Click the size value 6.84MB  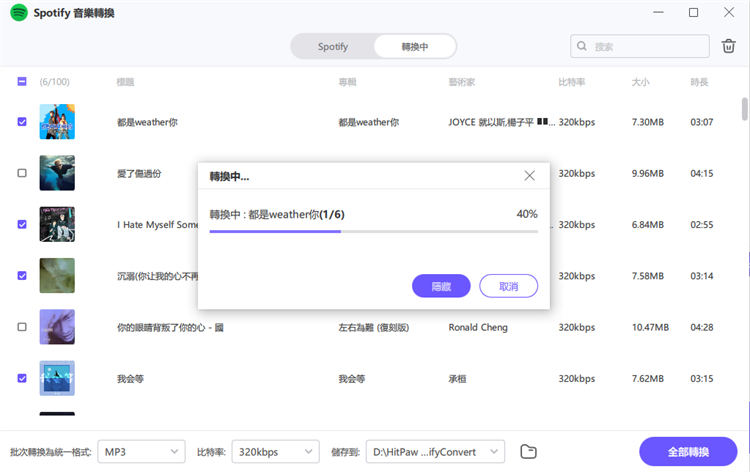[x=648, y=224]
